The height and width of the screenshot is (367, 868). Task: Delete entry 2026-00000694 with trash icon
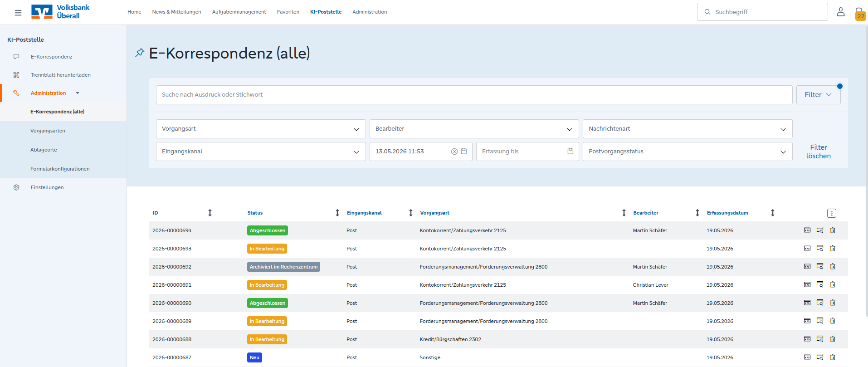833,230
